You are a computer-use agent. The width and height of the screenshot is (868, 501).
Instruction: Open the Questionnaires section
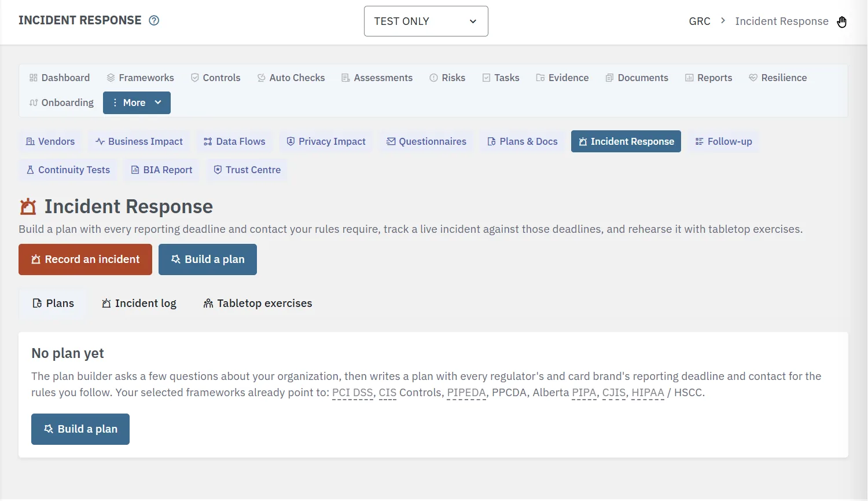(426, 141)
